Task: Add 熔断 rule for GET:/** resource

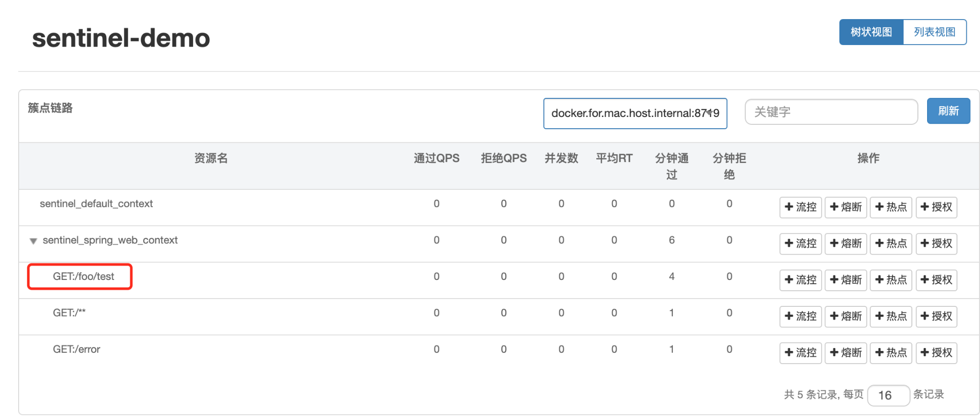Action: [846, 316]
